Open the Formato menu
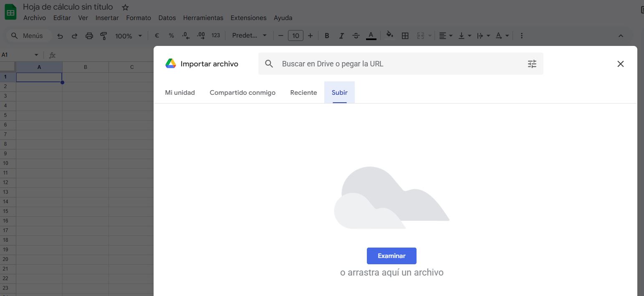Image resolution: width=644 pixels, height=296 pixels. (139, 18)
